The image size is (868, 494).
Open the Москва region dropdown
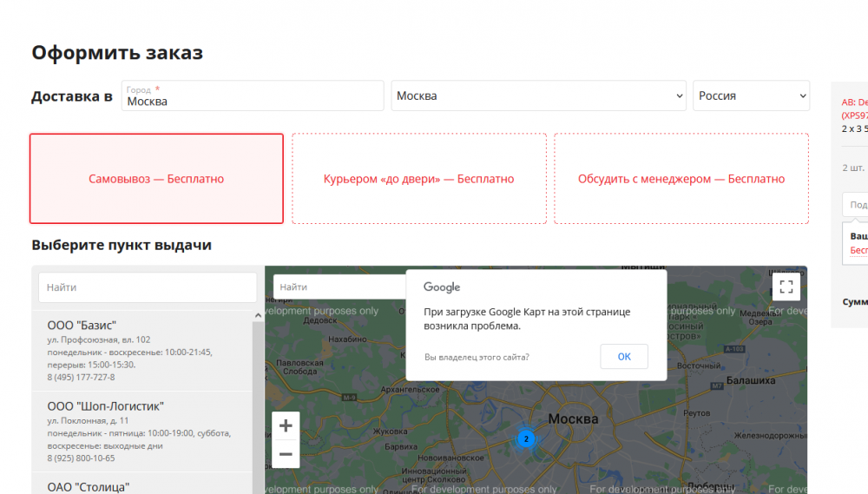click(538, 96)
